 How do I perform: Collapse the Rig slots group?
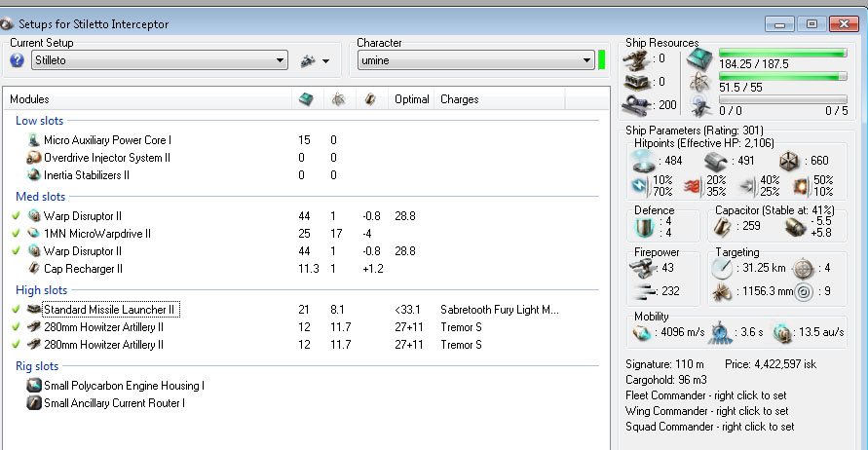coord(37,366)
